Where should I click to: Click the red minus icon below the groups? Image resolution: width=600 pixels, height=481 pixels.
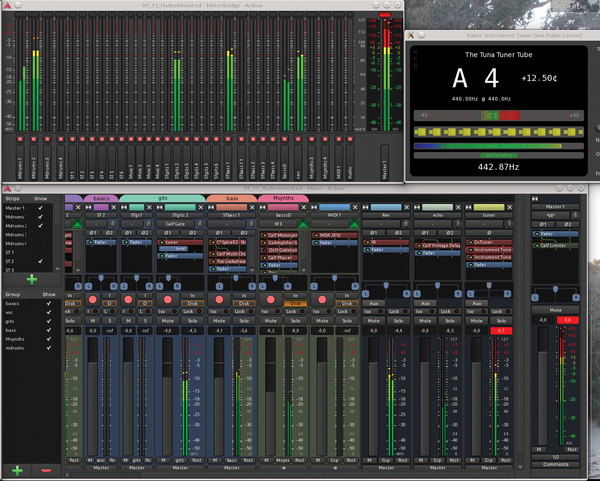point(46,470)
